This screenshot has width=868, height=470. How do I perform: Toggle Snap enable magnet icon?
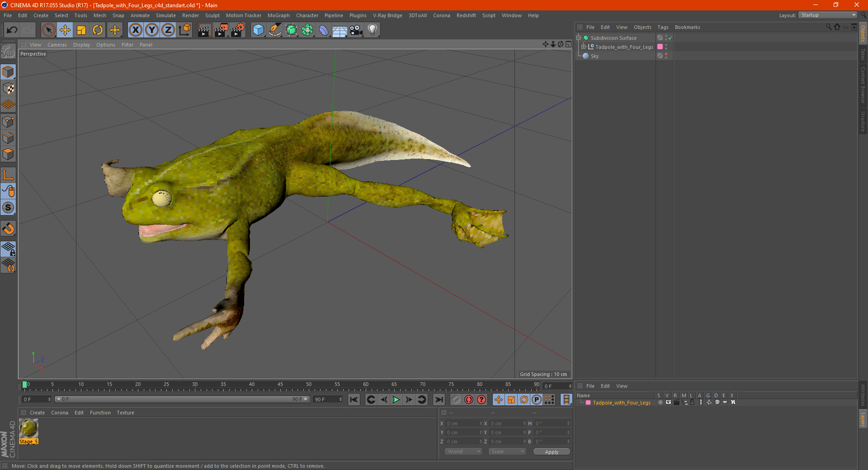click(8, 229)
